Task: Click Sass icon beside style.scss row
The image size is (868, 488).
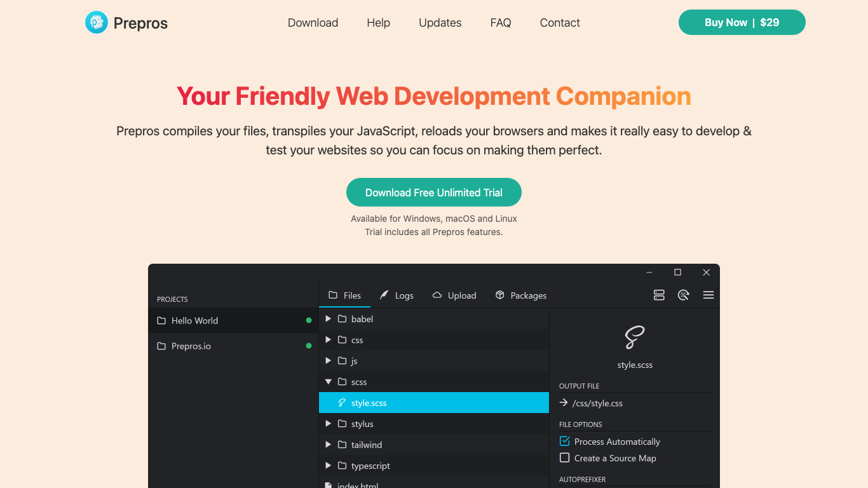Action: (x=342, y=403)
